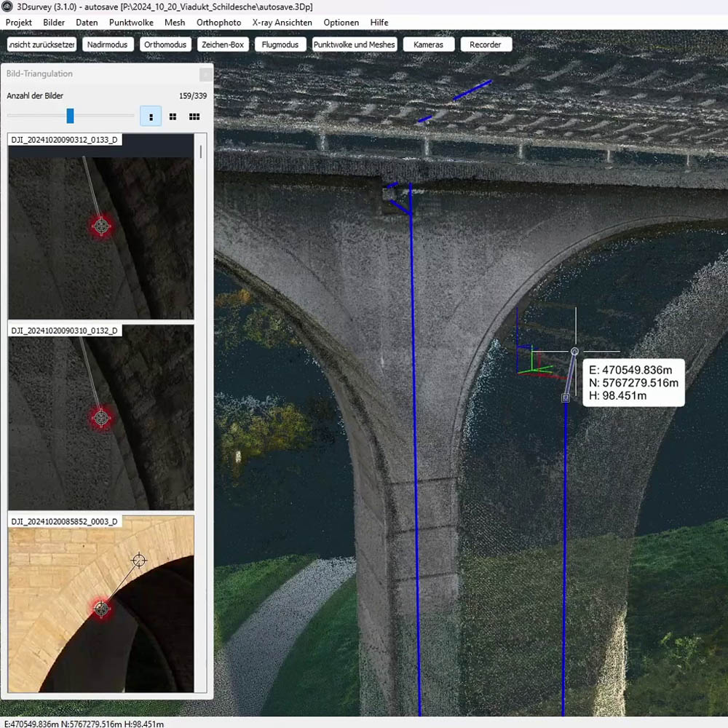728x728 pixels.
Task: Switch to three-column image grid layout
Action: click(x=194, y=116)
